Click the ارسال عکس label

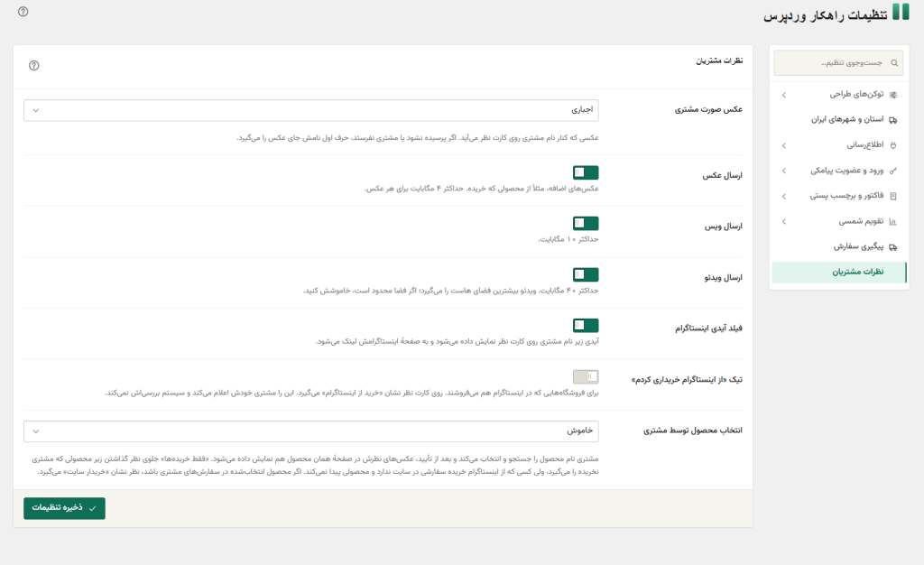[x=722, y=176]
